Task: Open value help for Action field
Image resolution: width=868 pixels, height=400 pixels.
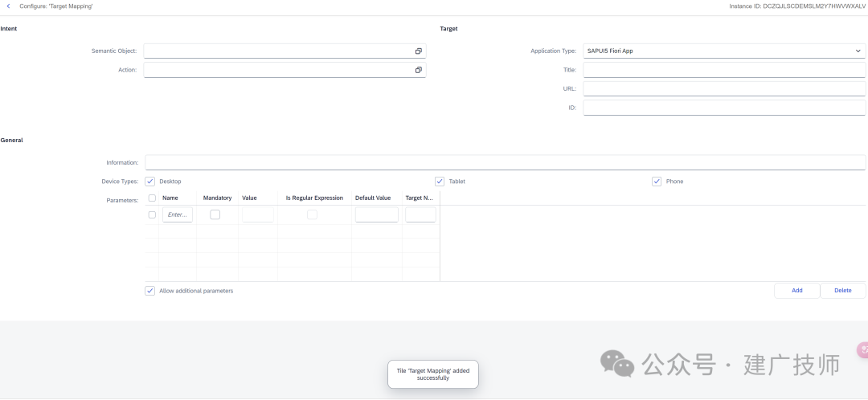Action: click(419, 70)
